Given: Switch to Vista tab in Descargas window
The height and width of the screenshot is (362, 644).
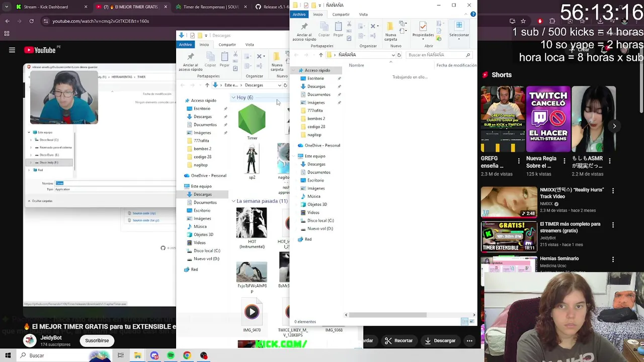Looking at the screenshot, I should click(250, 44).
